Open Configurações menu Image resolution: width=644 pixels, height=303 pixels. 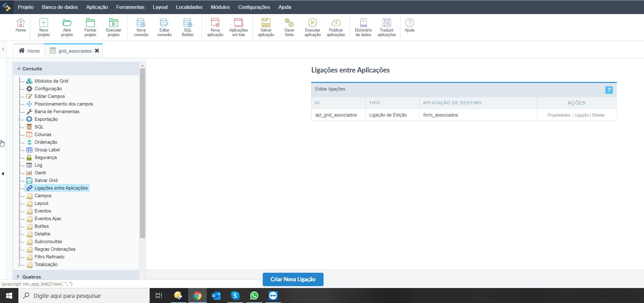click(x=254, y=7)
